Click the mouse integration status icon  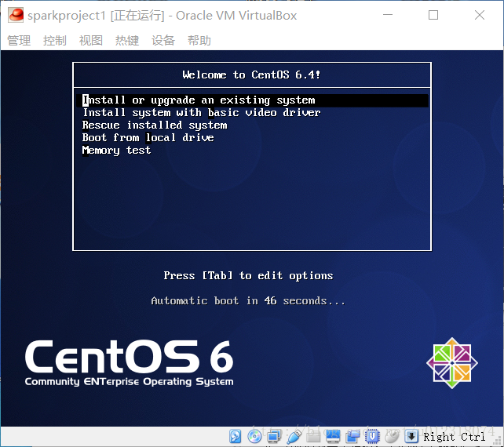click(392, 436)
